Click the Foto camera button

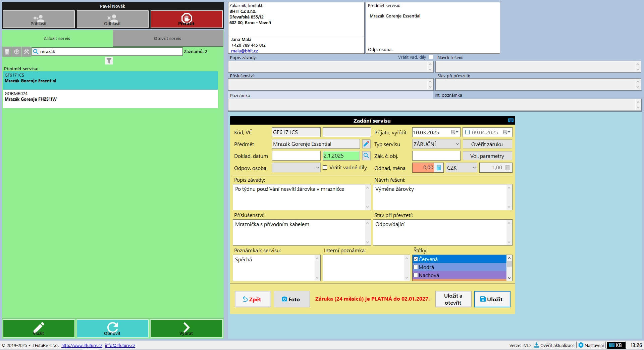[291, 299]
